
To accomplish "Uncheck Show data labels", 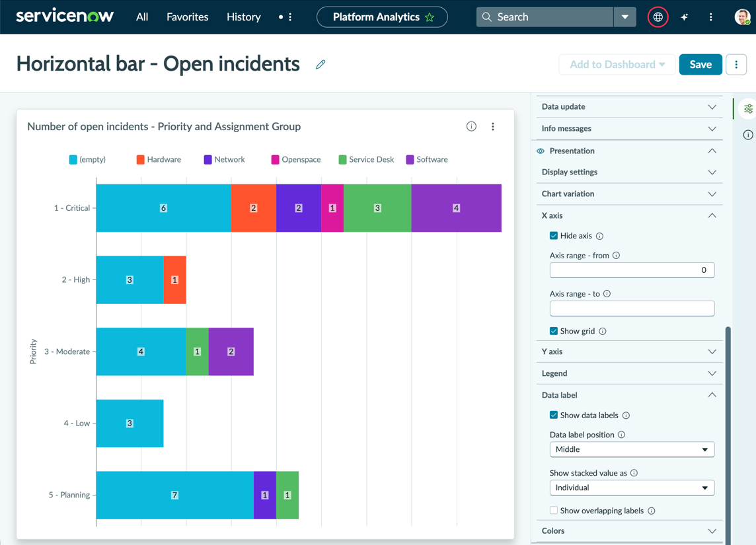I will pyautogui.click(x=554, y=415).
